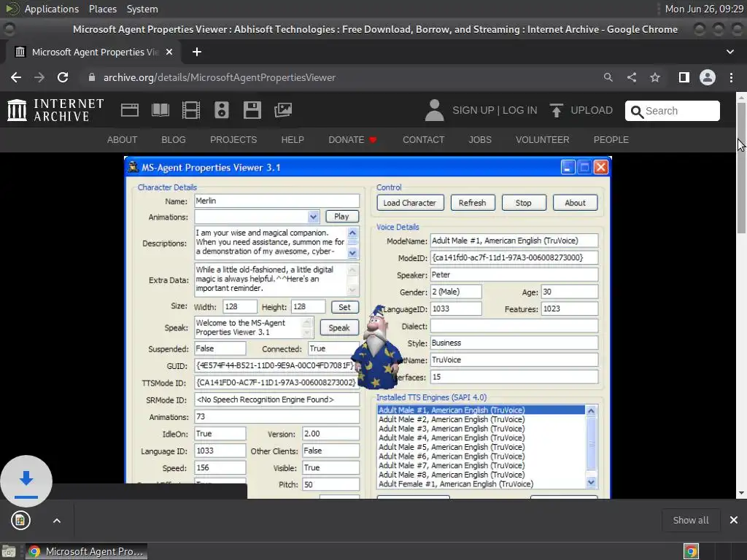This screenshot has width=747, height=560.
Task: Open the PEOPLE nav link
Action: 611,139
